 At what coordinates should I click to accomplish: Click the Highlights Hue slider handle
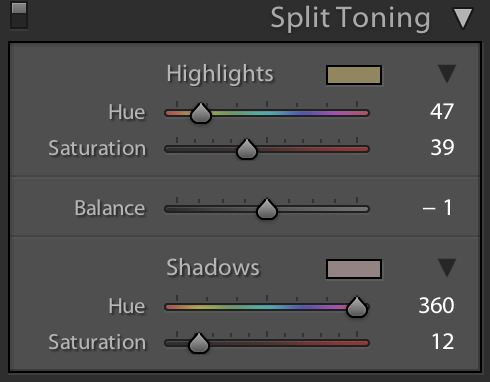tap(201, 113)
